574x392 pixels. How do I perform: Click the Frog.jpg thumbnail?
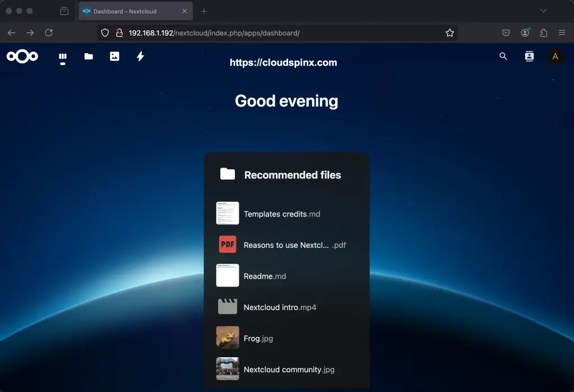pos(227,338)
